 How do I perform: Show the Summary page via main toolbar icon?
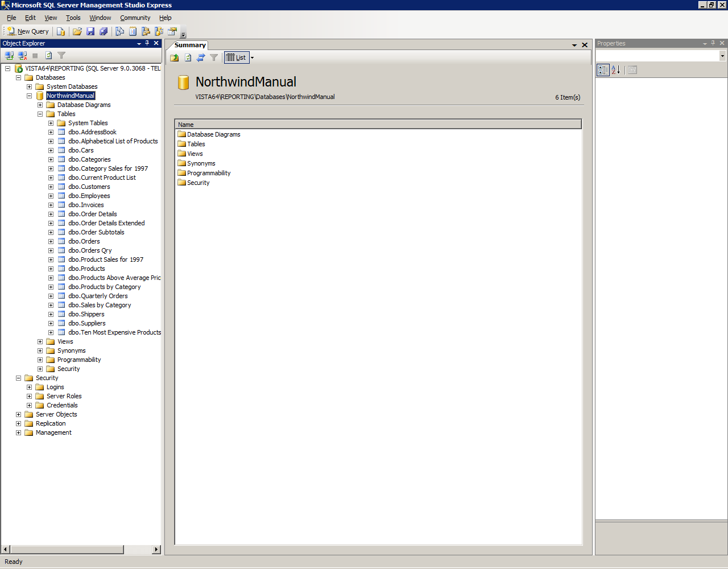[x=133, y=31]
